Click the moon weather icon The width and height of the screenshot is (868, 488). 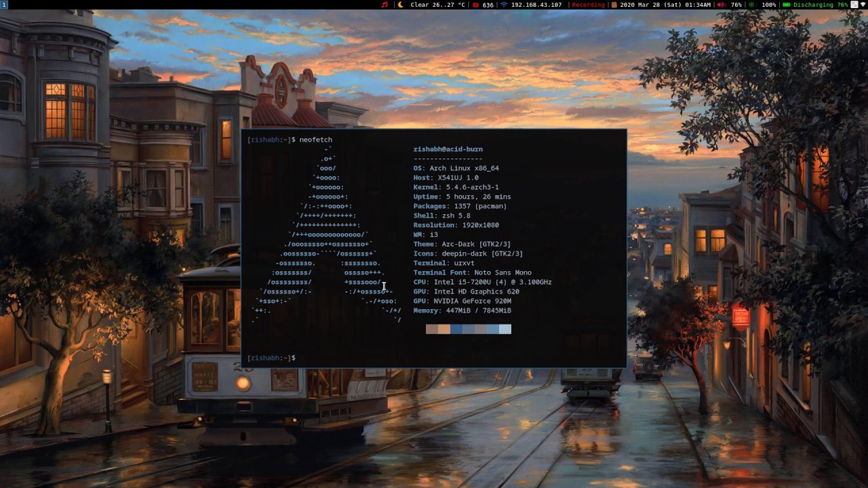(400, 5)
